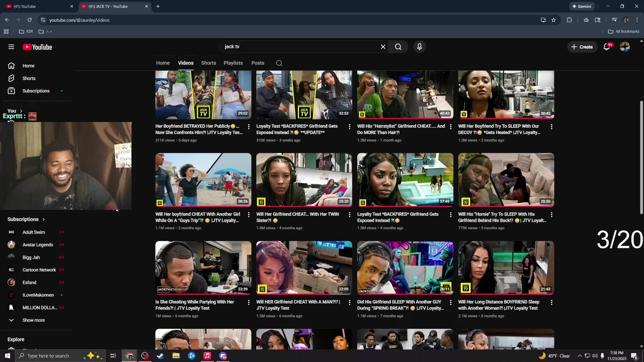Open 'Will Her Girlfriend CHEAT... With Her TWIN Sister' title
Viewport: 644px width, 362px height.
(x=297, y=217)
